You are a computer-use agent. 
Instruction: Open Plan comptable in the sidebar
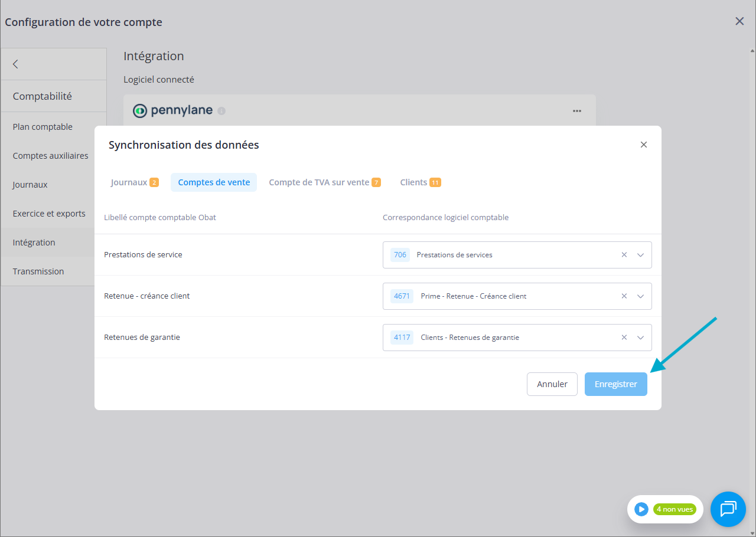[x=43, y=127]
